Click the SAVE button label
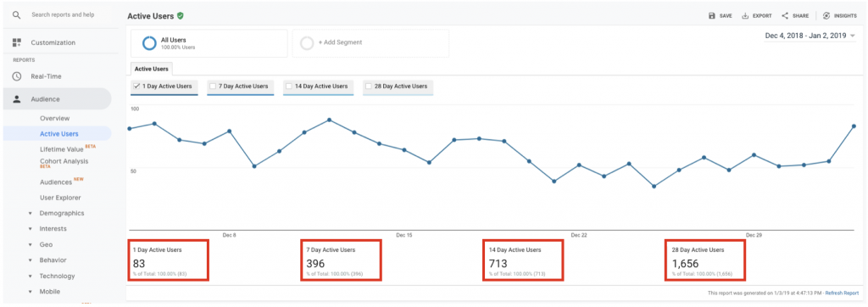 click(726, 16)
